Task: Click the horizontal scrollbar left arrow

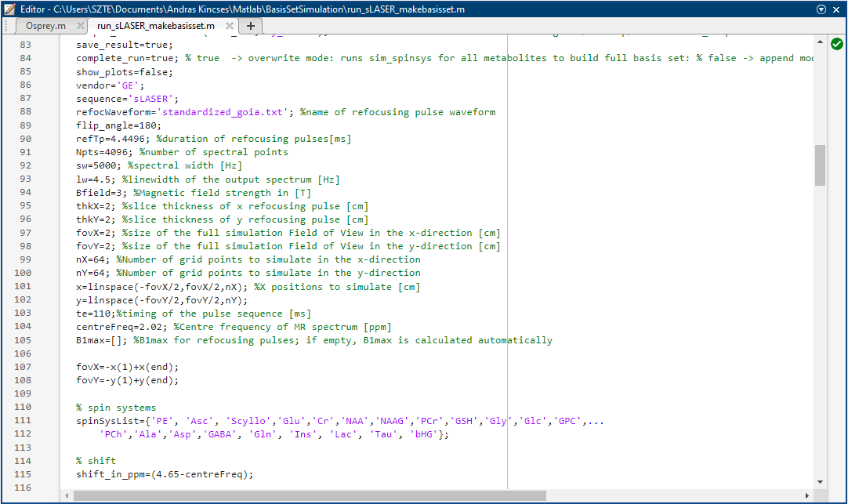Action: 67,495
